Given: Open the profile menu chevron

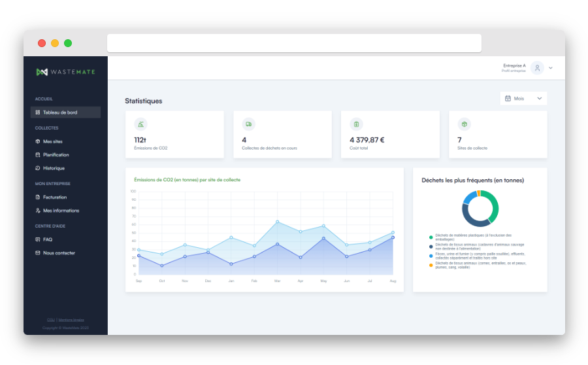Looking at the screenshot, I should click(x=551, y=68).
